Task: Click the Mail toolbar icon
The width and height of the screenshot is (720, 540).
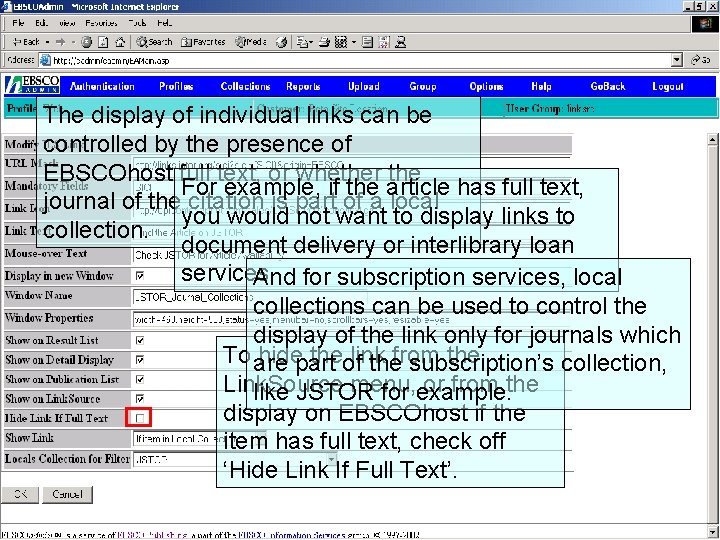Action: click(303, 42)
